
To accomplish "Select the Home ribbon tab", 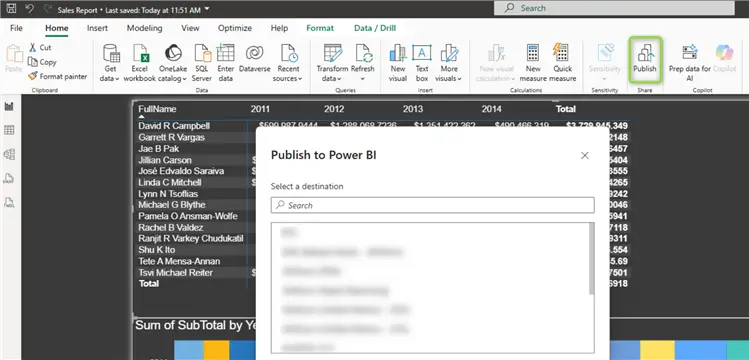I will click(57, 28).
